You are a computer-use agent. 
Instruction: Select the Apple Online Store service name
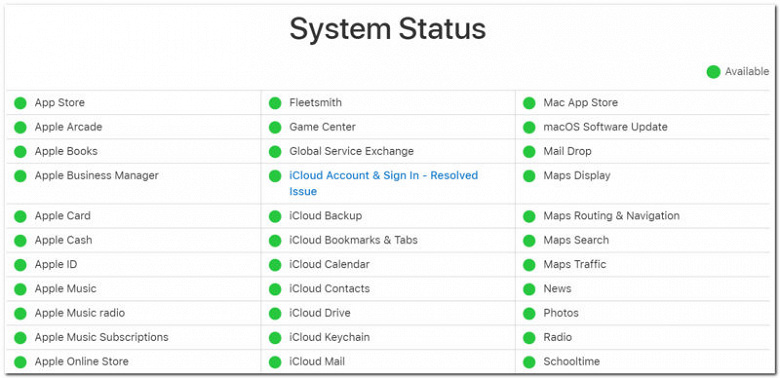coord(82,362)
